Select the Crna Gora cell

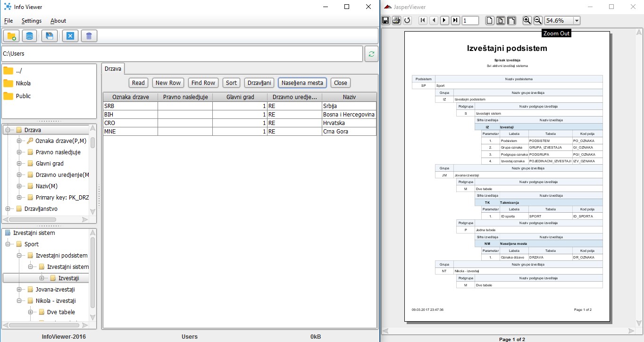coord(349,132)
